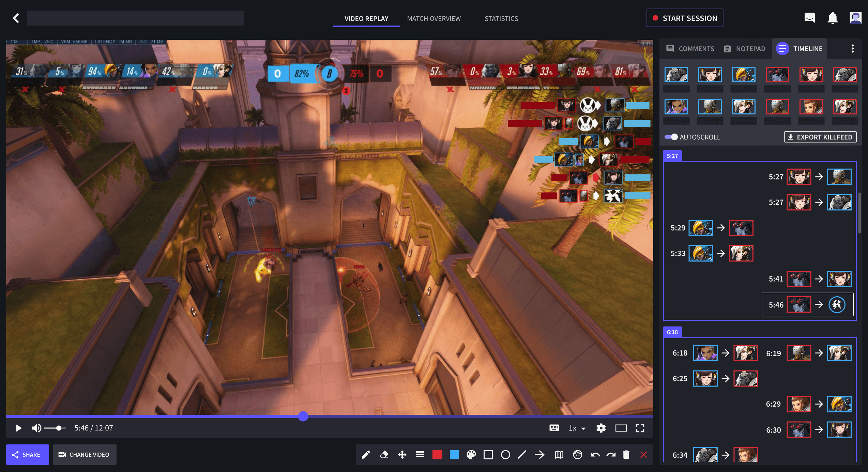Toggle Autoscroll in the timeline panel
Image resolution: width=868 pixels, height=472 pixels.
[x=670, y=137]
